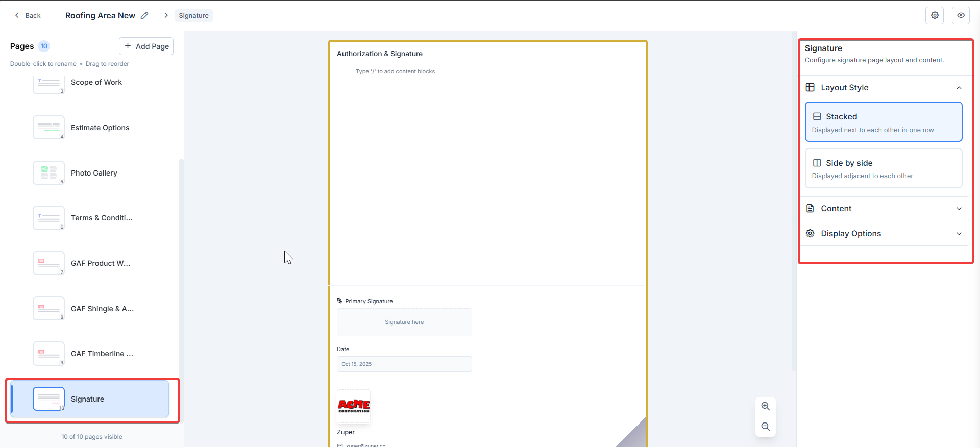
Task: Click the breadcrumb chevron arrow
Action: pos(166,15)
